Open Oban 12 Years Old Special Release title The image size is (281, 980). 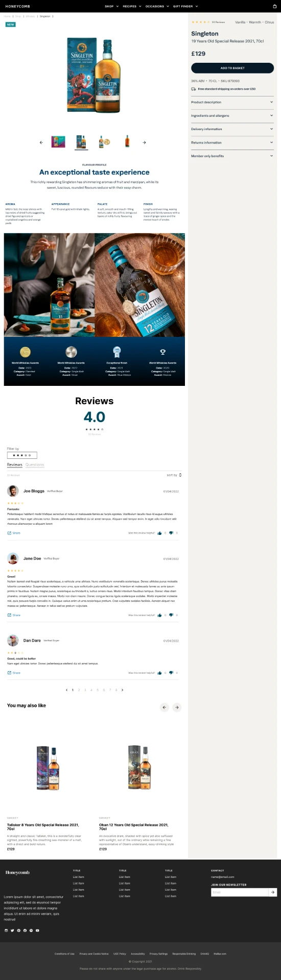(134, 826)
